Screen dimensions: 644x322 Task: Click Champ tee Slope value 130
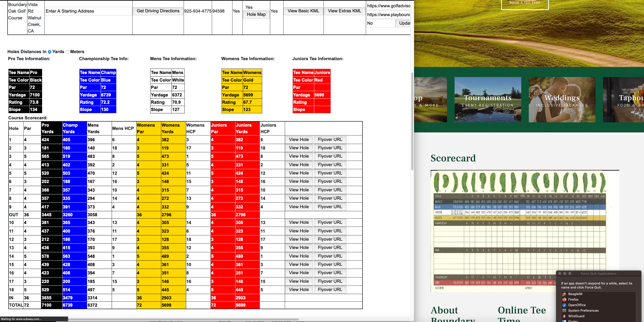[105, 110]
